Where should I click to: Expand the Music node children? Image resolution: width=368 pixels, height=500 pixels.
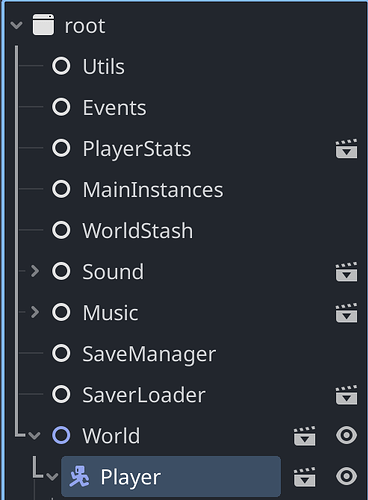(x=35, y=312)
